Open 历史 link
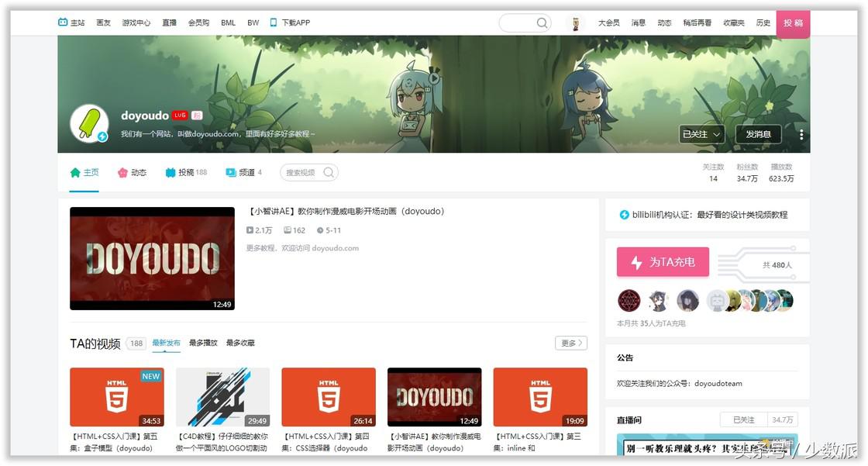The image size is (868, 466). coord(763,22)
